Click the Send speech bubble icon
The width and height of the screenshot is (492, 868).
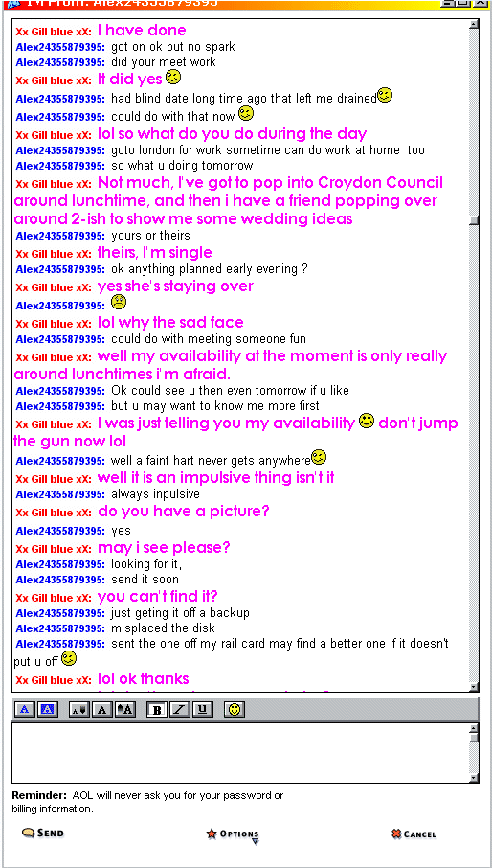point(28,833)
